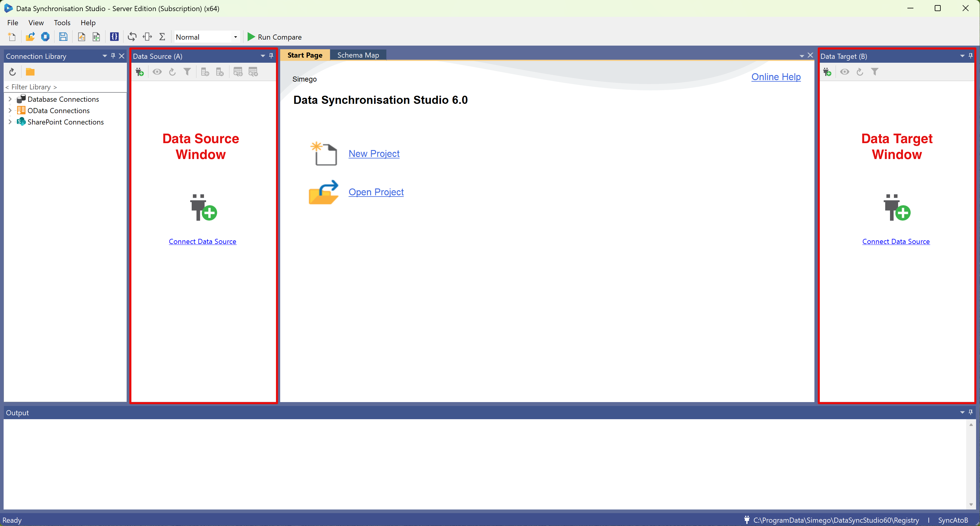Open Output panel options dropdown
Viewport: 980px width, 526px height.
coord(963,412)
